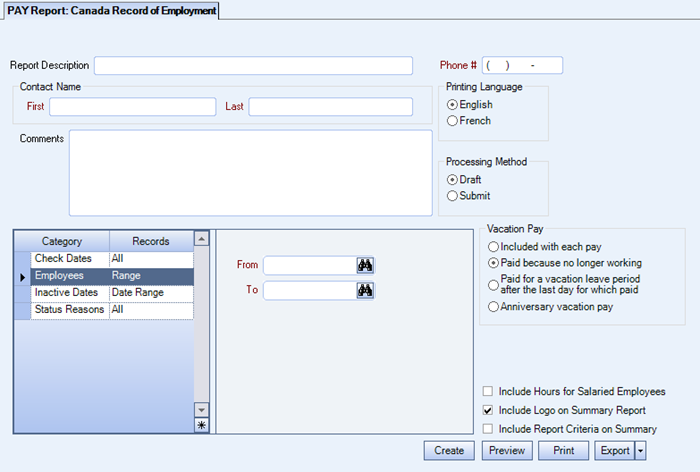Select French printing language
This screenshot has width=700, height=472.
coord(453,121)
